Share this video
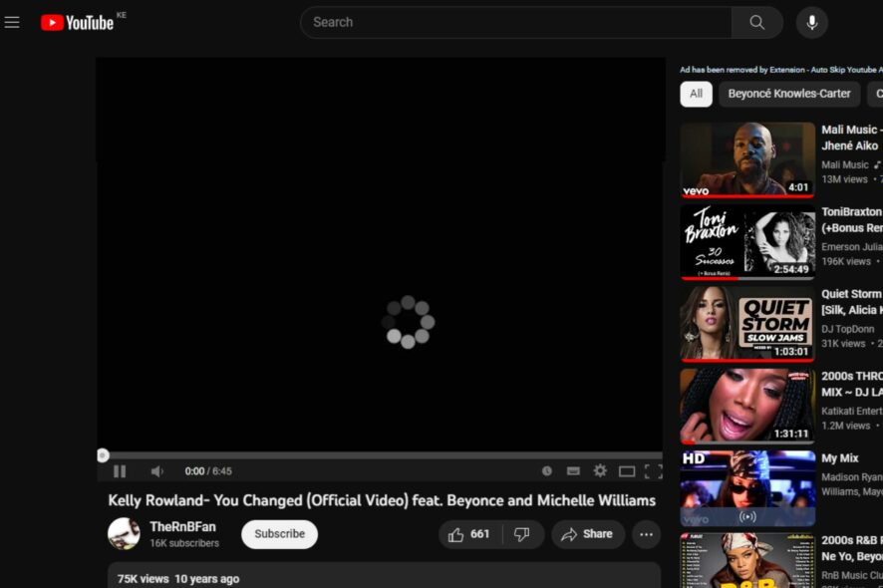Image resolution: width=883 pixels, height=588 pixels. [x=587, y=534]
